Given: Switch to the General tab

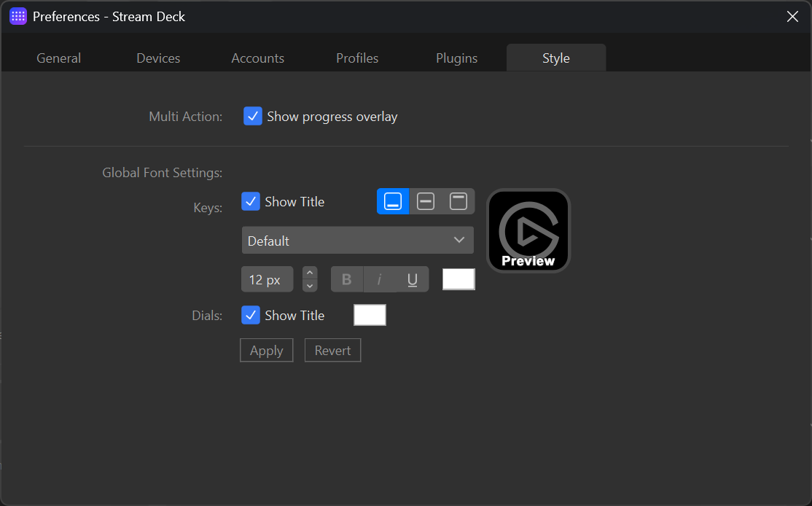Looking at the screenshot, I should tap(58, 58).
